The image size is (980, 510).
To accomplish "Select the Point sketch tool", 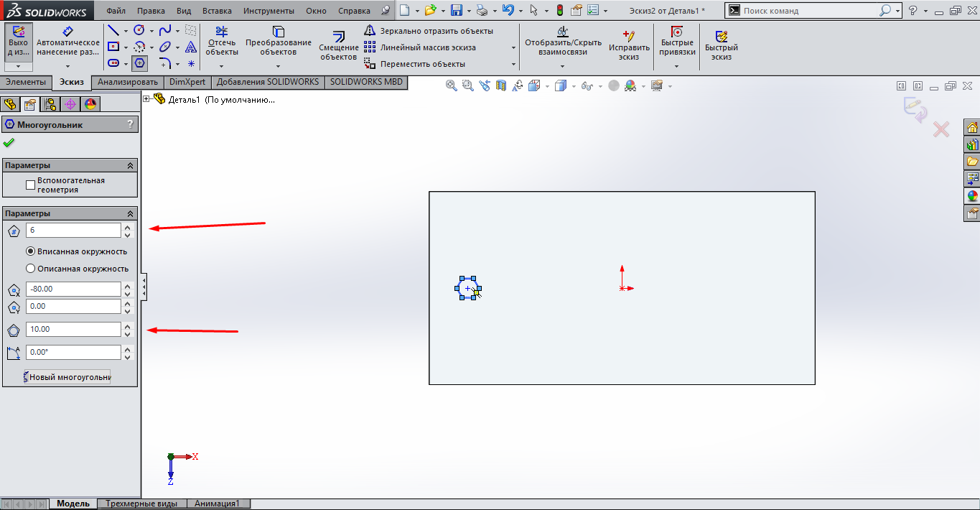I will tap(191, 63).
